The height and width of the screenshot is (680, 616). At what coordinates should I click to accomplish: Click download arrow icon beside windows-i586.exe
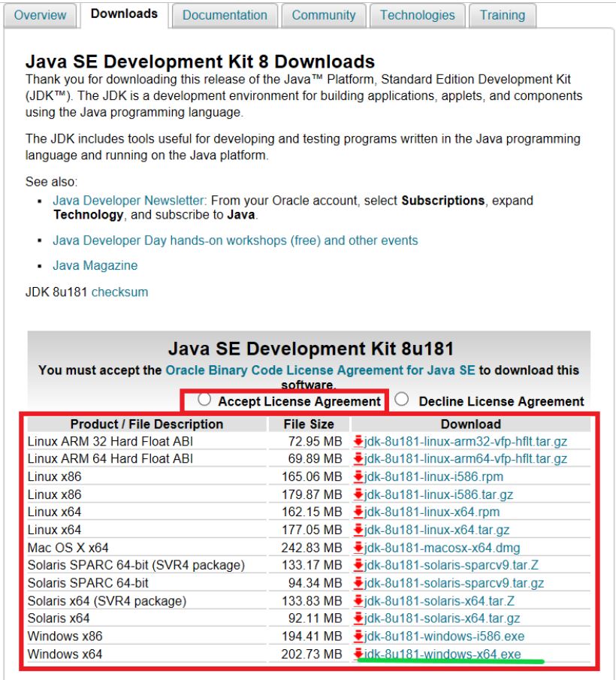click(358, 636)
